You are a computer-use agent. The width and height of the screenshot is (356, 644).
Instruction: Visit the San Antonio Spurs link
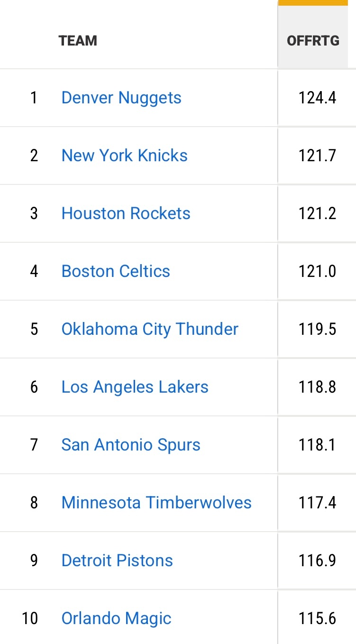(x=131, y=445)
